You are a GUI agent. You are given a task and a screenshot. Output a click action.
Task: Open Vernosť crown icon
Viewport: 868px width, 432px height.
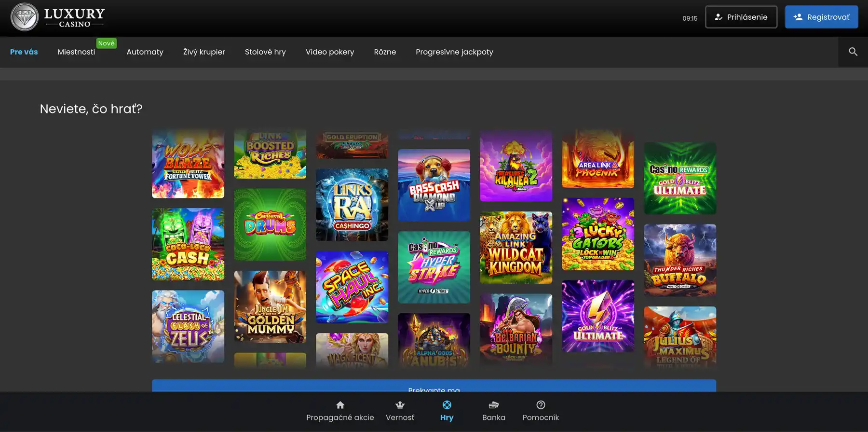(400, 405)
